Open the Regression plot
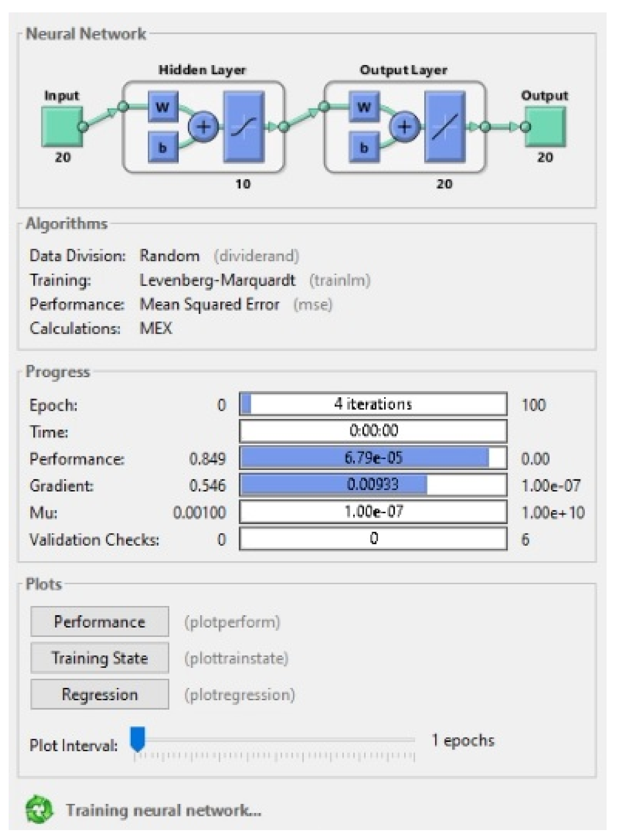Viewport: 617px width, 840px height. pyautogui.click(x=99, y=694)
